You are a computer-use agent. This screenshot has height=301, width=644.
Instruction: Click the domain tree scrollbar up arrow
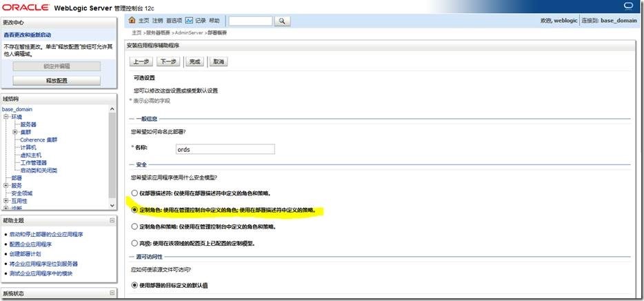pos(113,109)
